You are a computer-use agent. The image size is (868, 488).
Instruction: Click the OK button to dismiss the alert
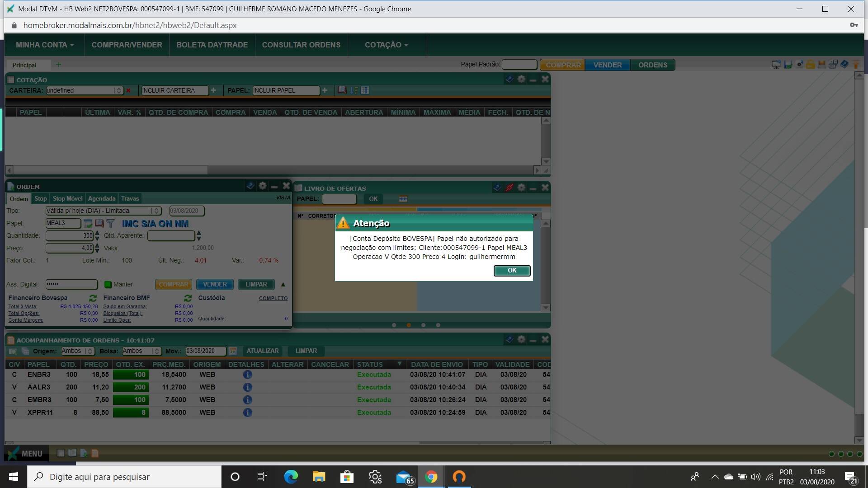point(511,271)
